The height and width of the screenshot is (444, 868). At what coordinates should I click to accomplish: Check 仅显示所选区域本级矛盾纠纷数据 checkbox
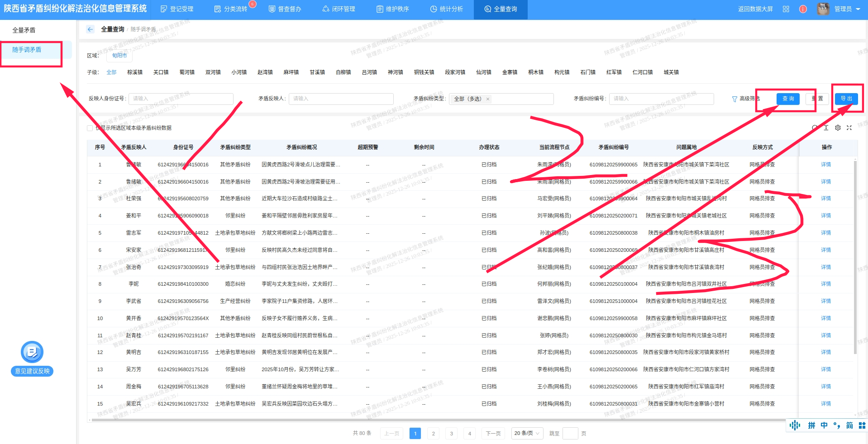coord(90,128)
